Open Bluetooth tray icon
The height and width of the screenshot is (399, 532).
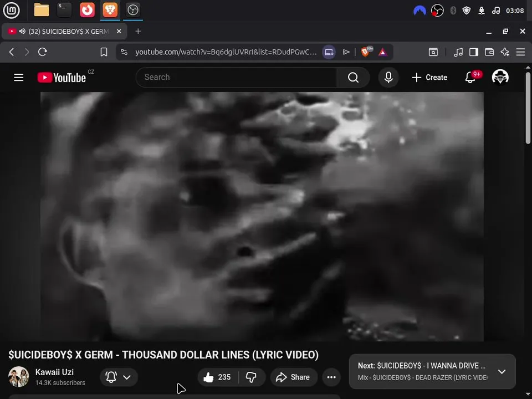point(453,11)
